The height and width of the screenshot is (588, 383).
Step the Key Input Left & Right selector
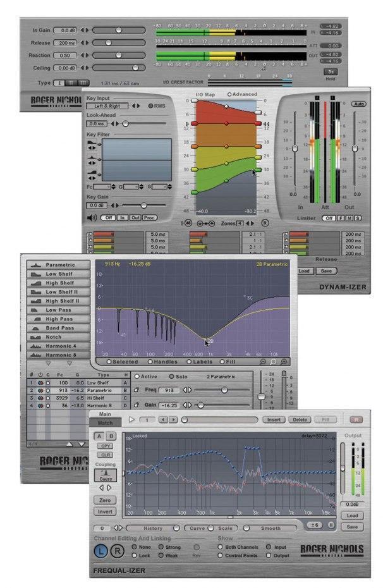(x=136, y=106)
